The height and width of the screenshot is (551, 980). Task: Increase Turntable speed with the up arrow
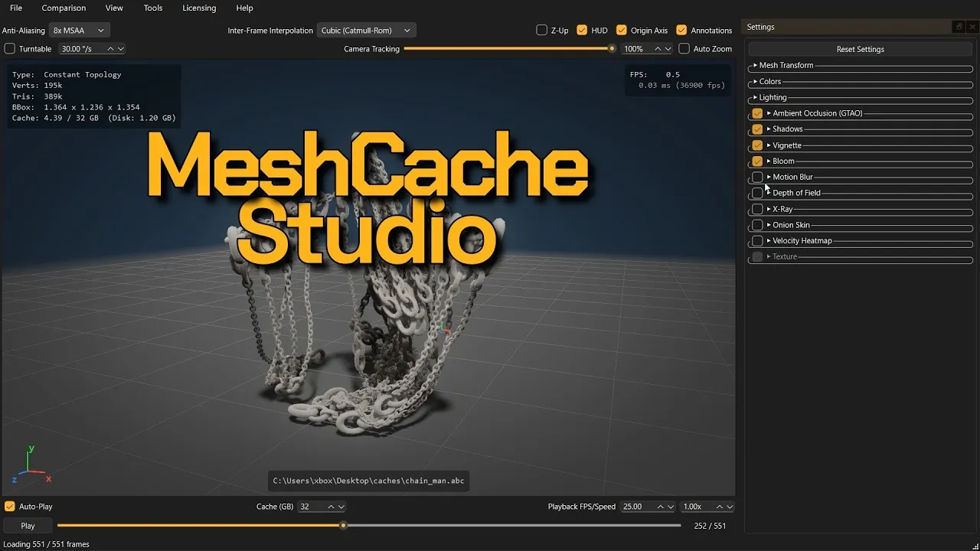click(x=110, y=49)
